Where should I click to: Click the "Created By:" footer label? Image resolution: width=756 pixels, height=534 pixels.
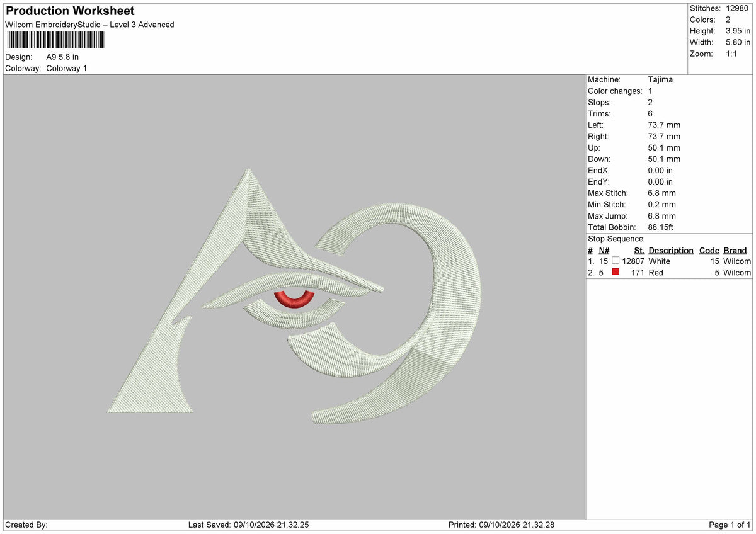coord(26,525)
